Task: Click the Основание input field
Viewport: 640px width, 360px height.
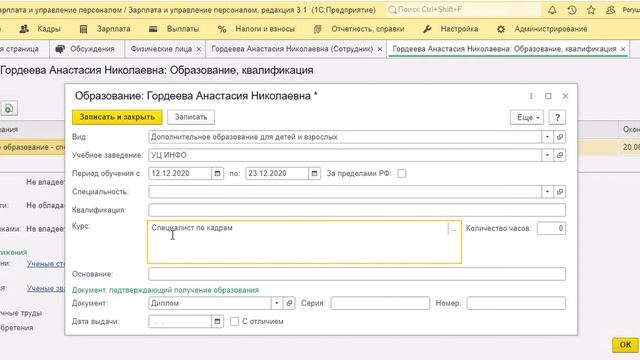Action: [x=357, y=274]
